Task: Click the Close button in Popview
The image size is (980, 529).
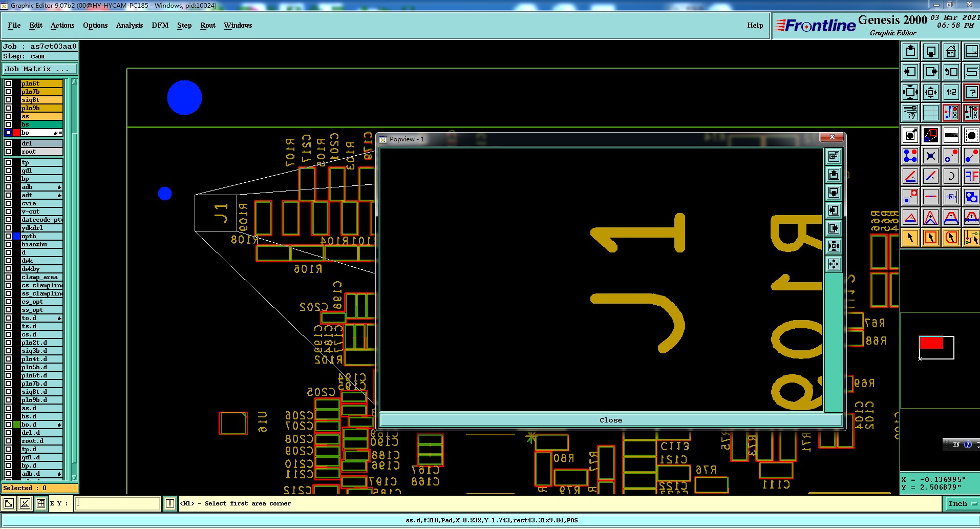Action: tap(611, 420)
